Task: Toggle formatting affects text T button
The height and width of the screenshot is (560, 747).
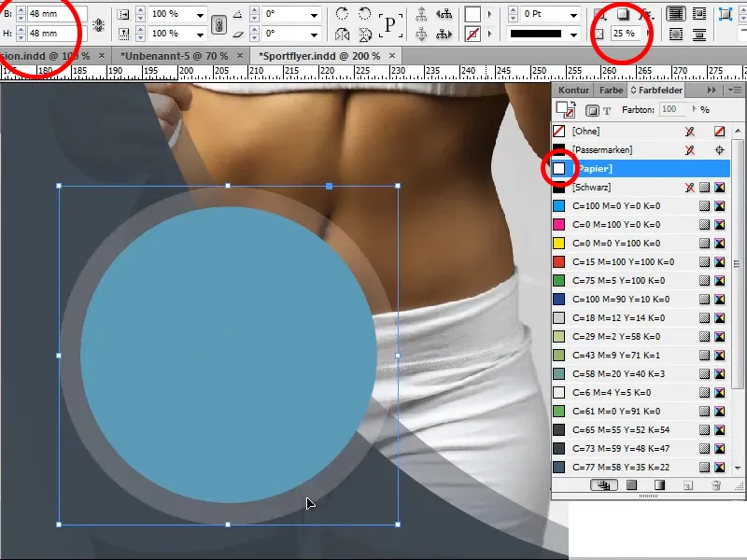Action: coord(607,111)
